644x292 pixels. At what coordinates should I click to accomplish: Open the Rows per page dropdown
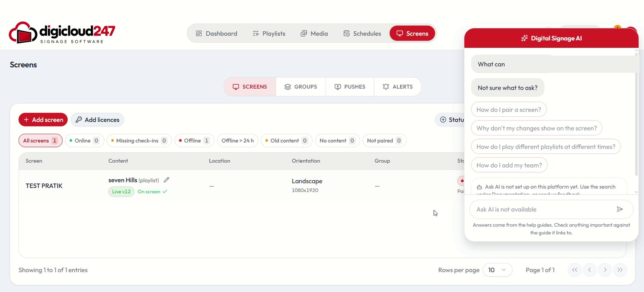coord(497,270)
